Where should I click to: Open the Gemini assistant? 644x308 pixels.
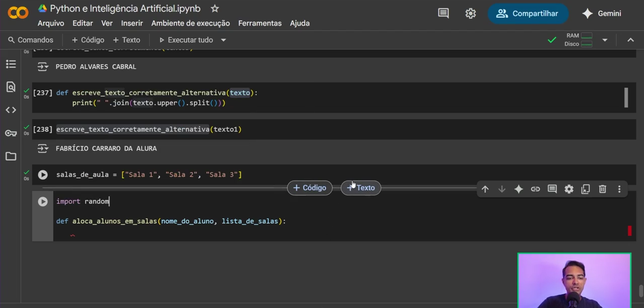602,13
